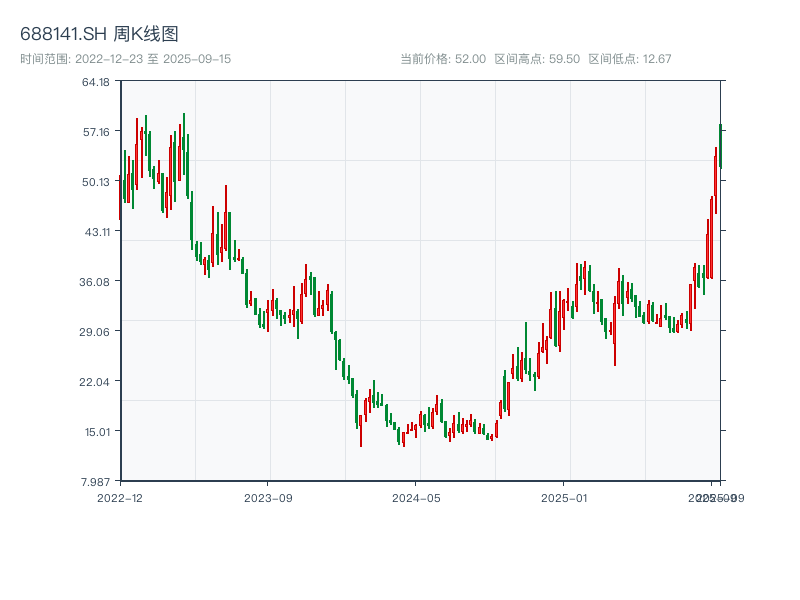Click the 2024-05 x-axis date label
Viewport: 800px width, 600px height.
[417, 497]
